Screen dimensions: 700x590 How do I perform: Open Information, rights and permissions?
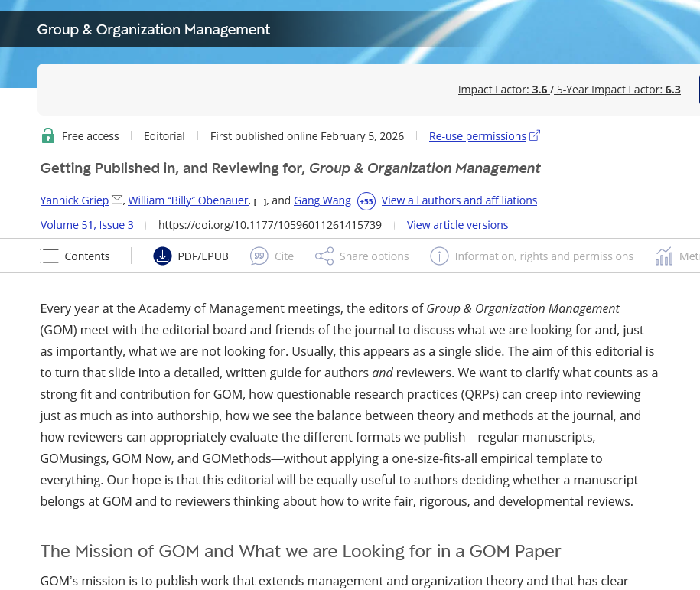tap(544, 256)
